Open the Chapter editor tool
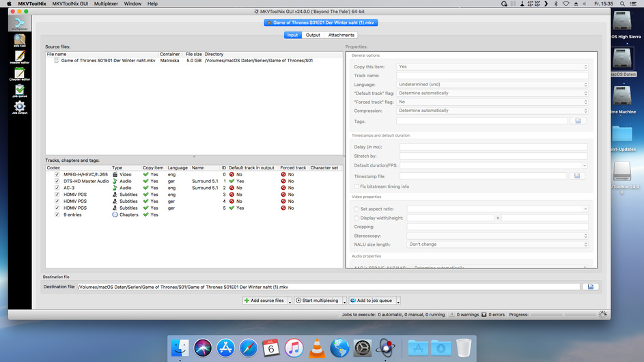The height and width of the screenshot is (362, 644). (x=19, y=74)
